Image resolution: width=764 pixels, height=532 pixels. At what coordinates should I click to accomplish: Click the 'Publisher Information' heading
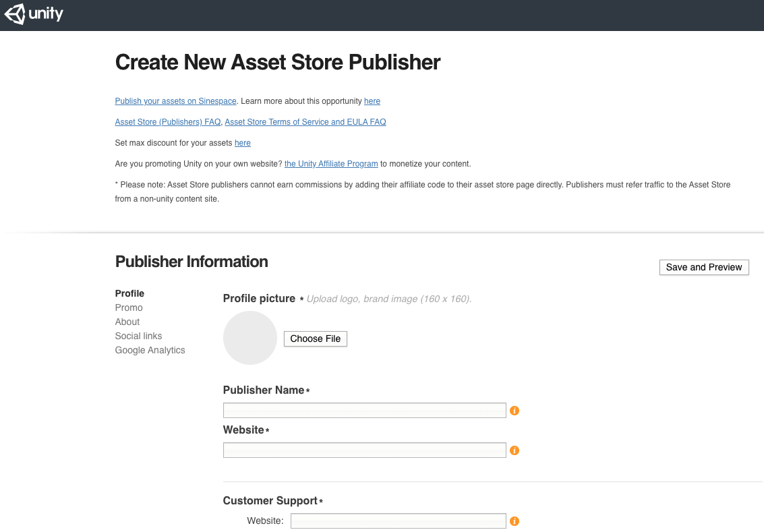(192, 262)
